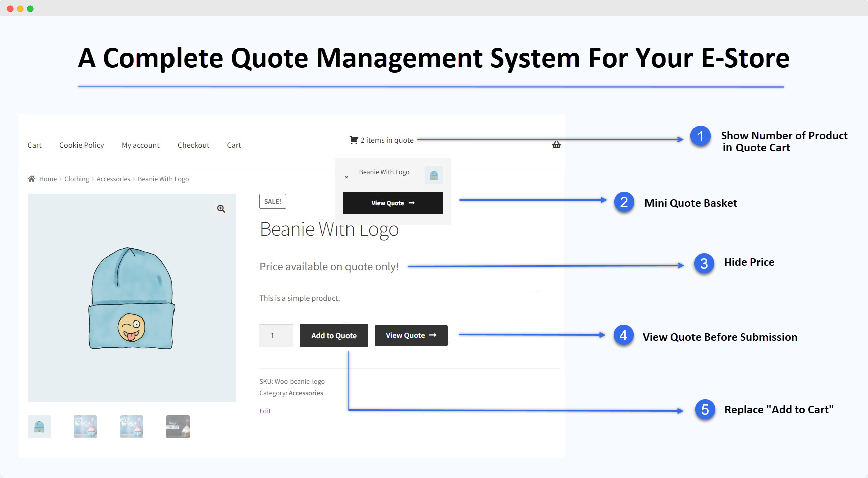Click View Quote button next to Add to Quote
The image size is (868, 478).
point(411,335)
